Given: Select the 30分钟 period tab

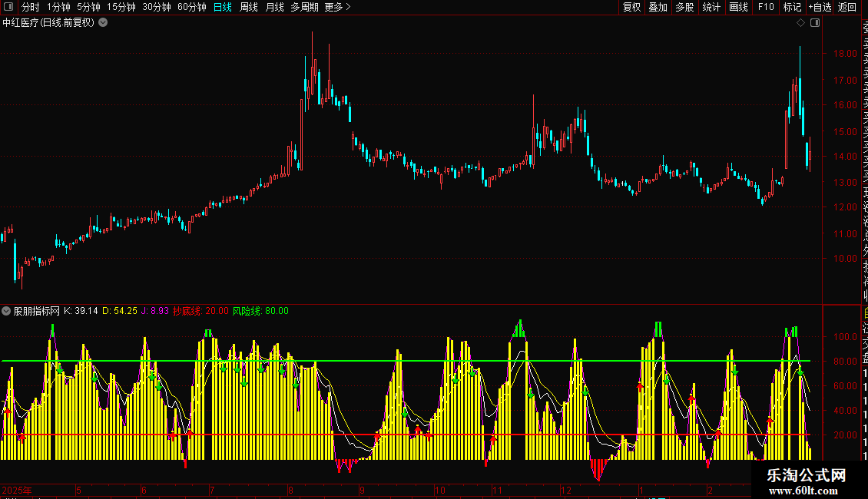Looking at the screenshot, I should pos(157,7).
